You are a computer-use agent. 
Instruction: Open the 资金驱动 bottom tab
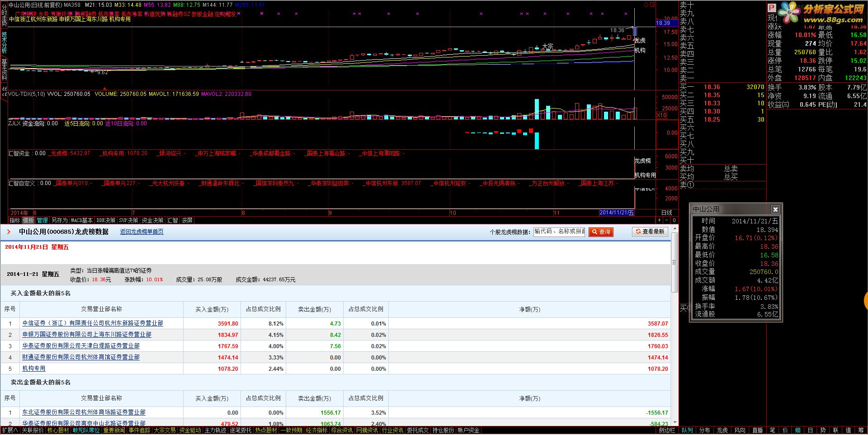190,430
